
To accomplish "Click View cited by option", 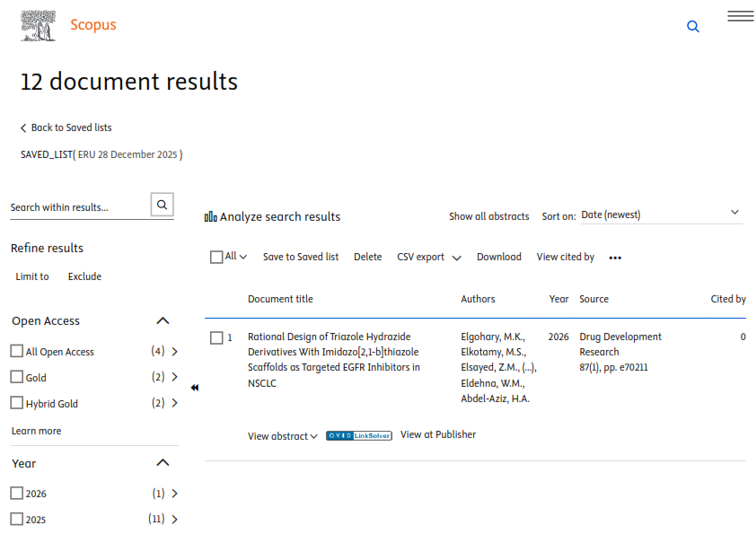I will [565, 257].
